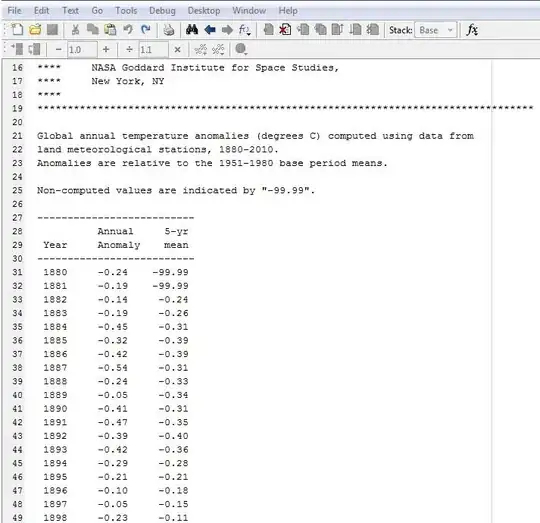This screenshot has height=523, width=540.
Task: Click the large fx function browser icon
Action: 472,30
